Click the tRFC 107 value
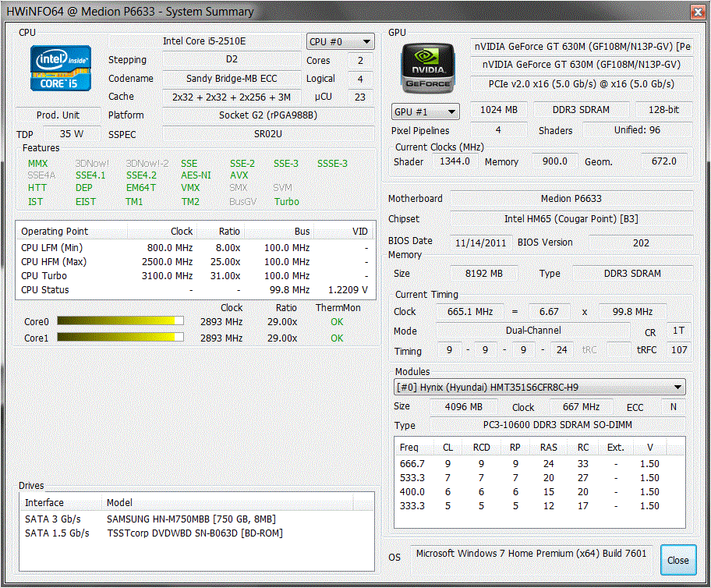 tap(679, 350)
